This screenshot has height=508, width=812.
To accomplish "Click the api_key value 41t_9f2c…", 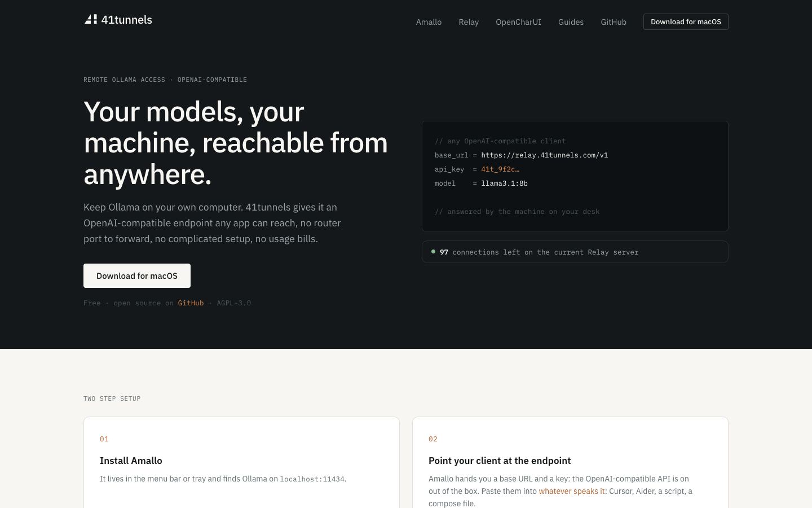I will [x=500, y=169].
